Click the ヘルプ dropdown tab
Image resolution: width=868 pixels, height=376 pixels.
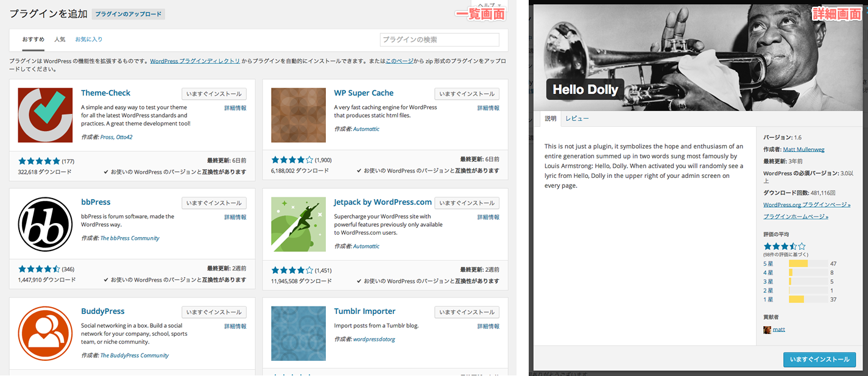(489, 4)
